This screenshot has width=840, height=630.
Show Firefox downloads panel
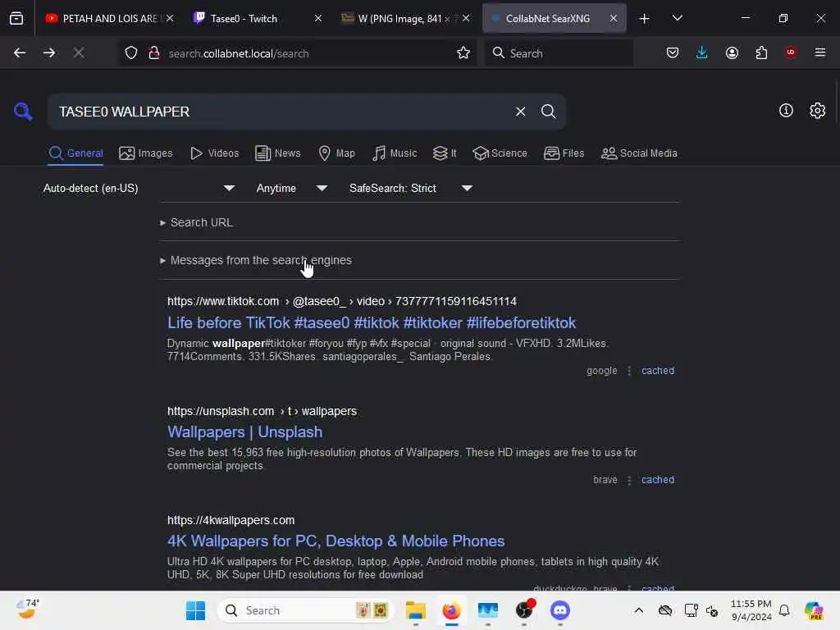pos(702,52)
